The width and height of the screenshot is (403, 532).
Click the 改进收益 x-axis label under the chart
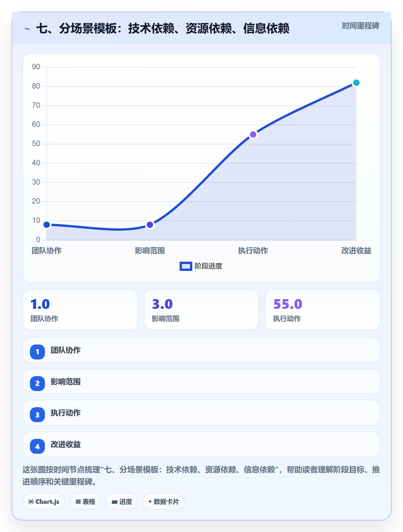(x=356, y=251)
